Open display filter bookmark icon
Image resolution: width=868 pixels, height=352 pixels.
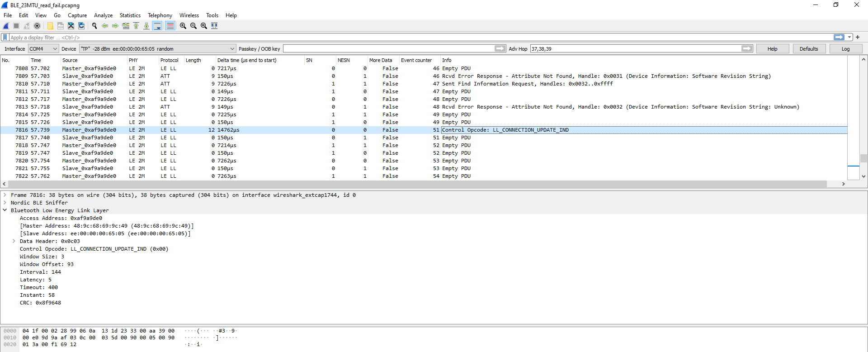(5, 37)
